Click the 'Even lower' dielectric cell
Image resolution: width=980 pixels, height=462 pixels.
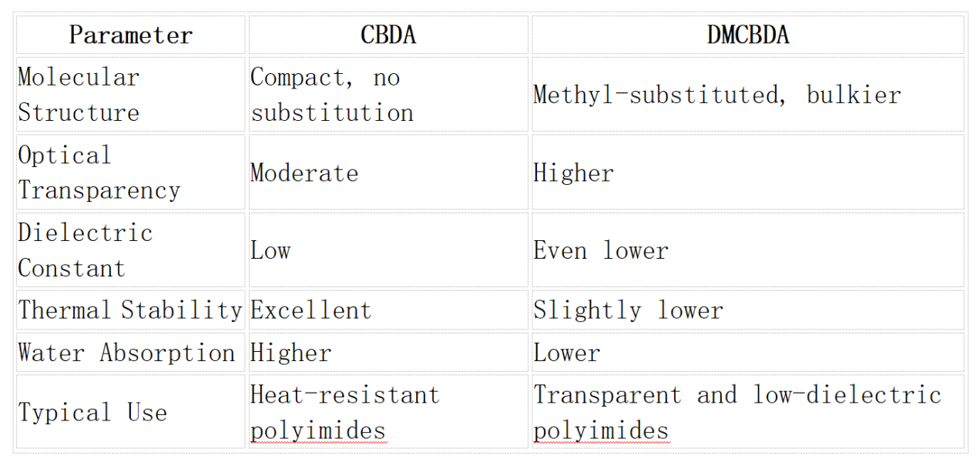point(747,249)
